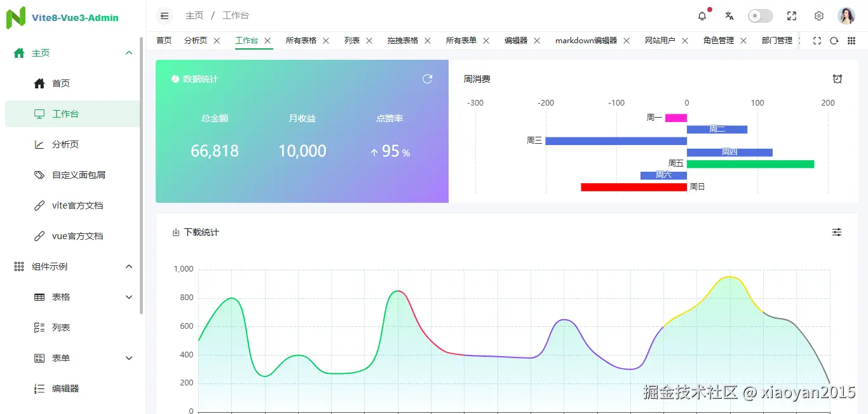Click the link icon beside vue官方文档
This screenshot has height=414, width=868.
pyautogui.click(x=39, y=236)
